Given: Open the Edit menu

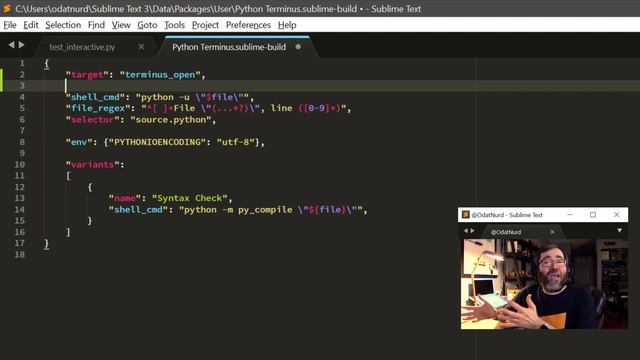Looking at the screenshot, I should (x=31, y=25).
